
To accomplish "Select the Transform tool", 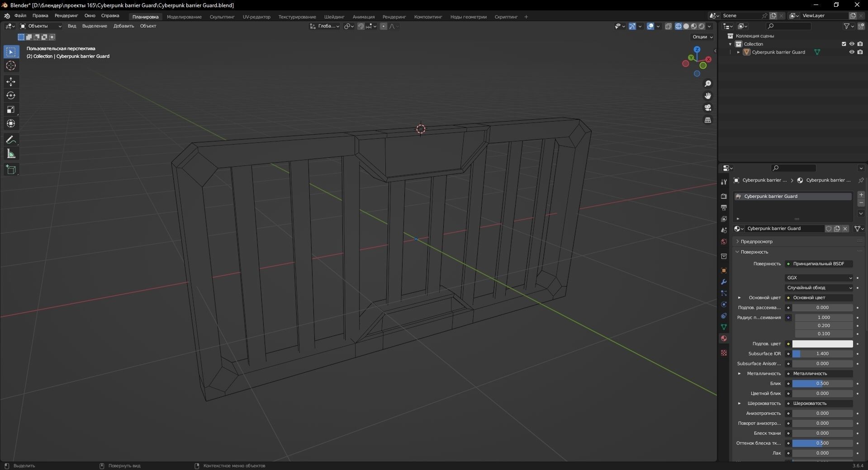I will (x=11, y=124).
